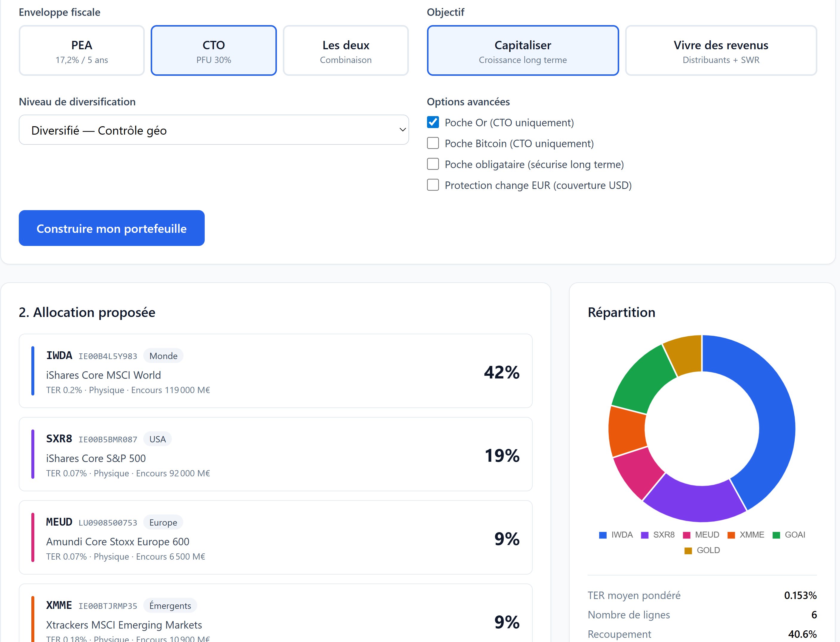The image size is (840, 642).
Task: Click TER moyen pondéré value 0.153%
Action: coord(800,595)
